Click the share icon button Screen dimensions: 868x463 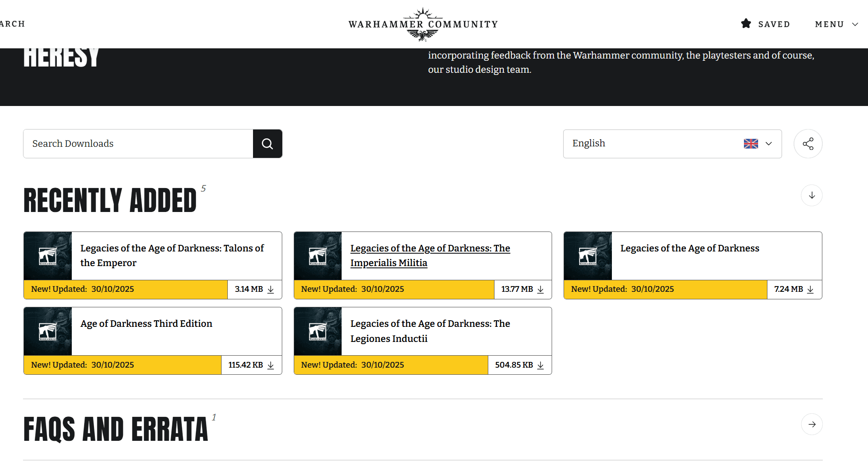[x=808, y=144]
